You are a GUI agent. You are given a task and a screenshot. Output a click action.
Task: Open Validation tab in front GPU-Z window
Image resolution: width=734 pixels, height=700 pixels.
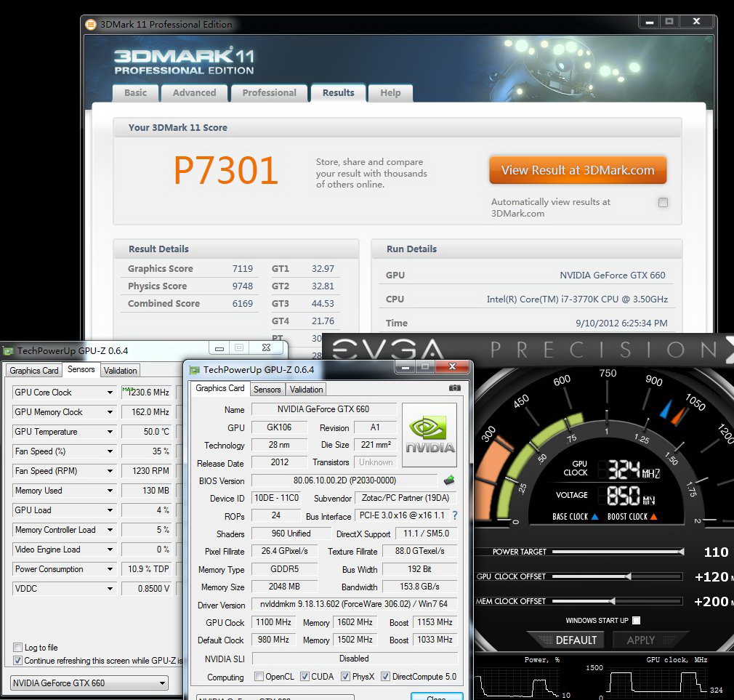[306, 390]
